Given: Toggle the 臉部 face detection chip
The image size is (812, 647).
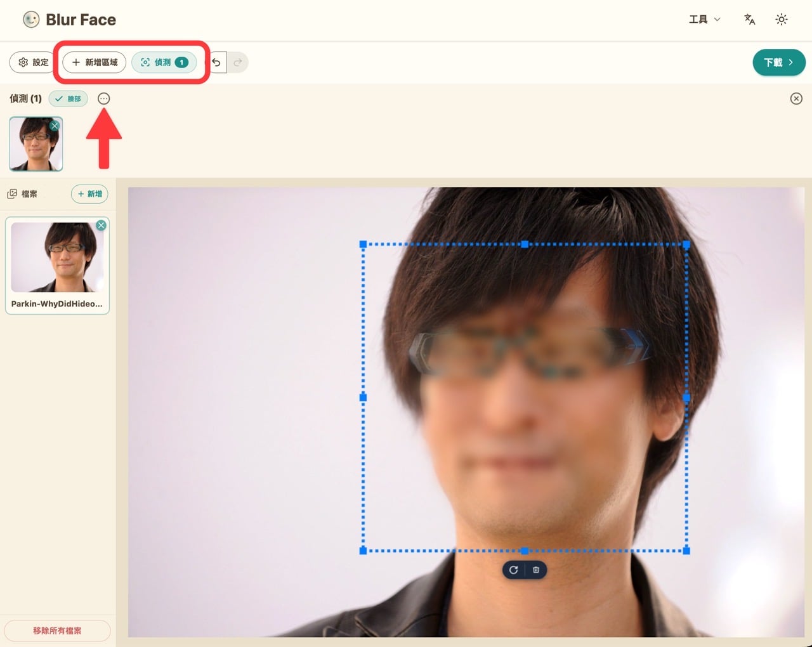Looking at the screenshot, I should (69, 99).
